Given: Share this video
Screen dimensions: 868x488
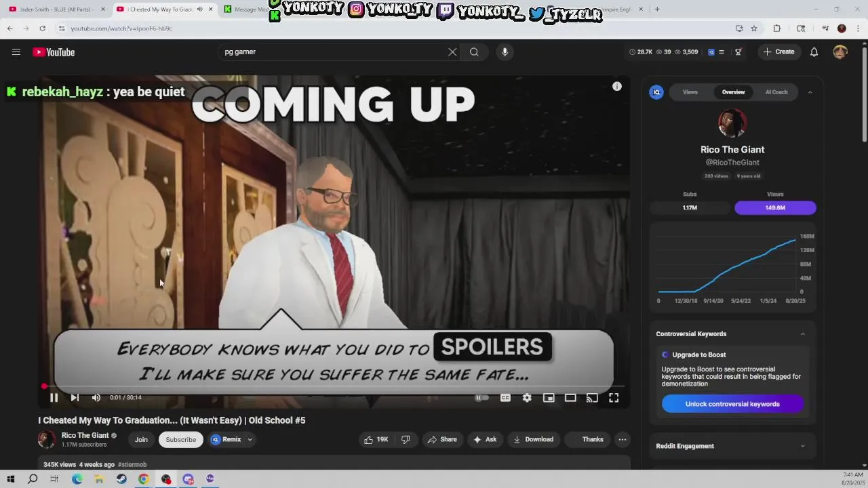Looking at the screenshot, I should coord(441,439).
